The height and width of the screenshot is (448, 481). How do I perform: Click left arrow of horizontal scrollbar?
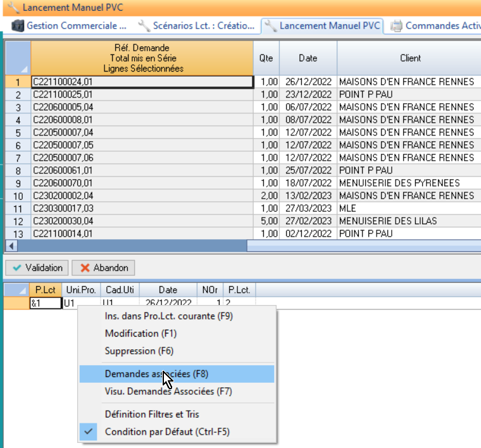pos(9,246)
